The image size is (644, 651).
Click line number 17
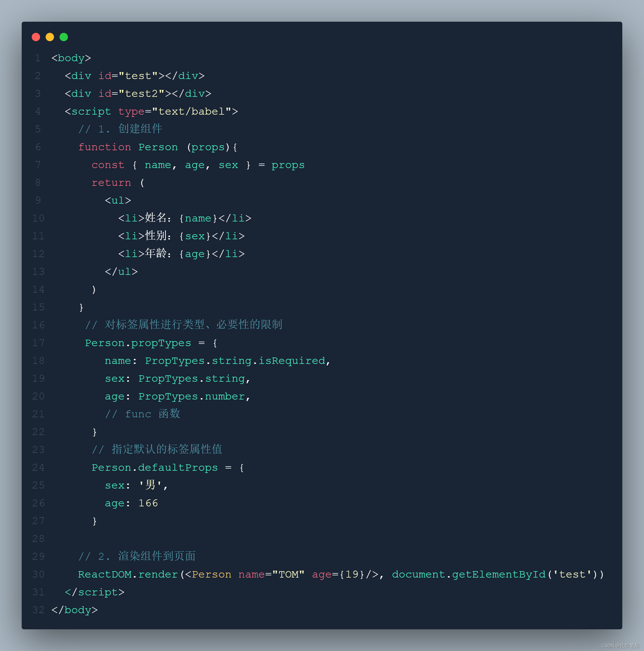(38, 343)
